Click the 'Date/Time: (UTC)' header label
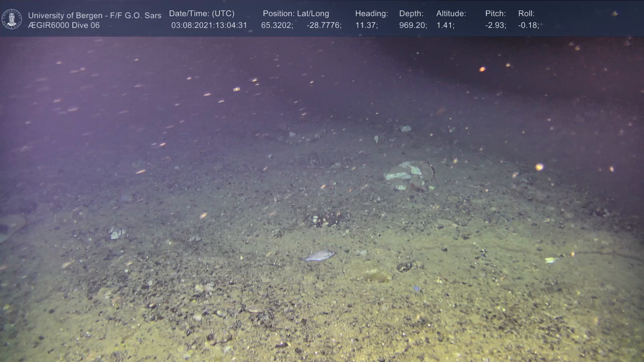 click(x=202, y=14)
